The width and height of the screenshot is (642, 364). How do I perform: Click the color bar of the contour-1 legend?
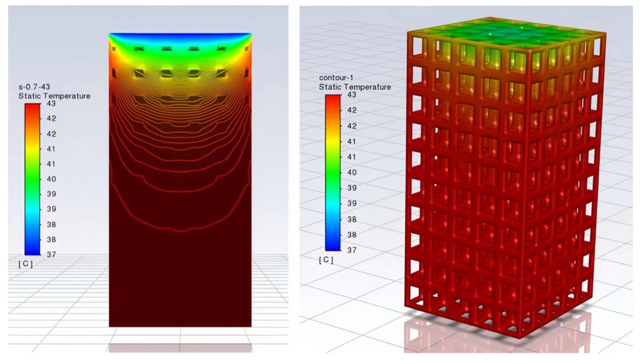pos(333,173)
